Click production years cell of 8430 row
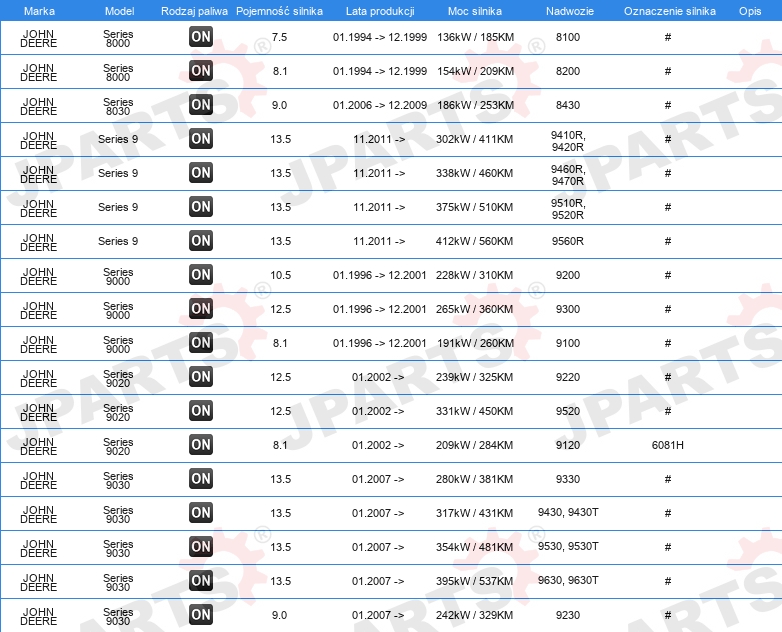Image resolution: width=782 pixels, height=632 pixels. tap(380, 105)
